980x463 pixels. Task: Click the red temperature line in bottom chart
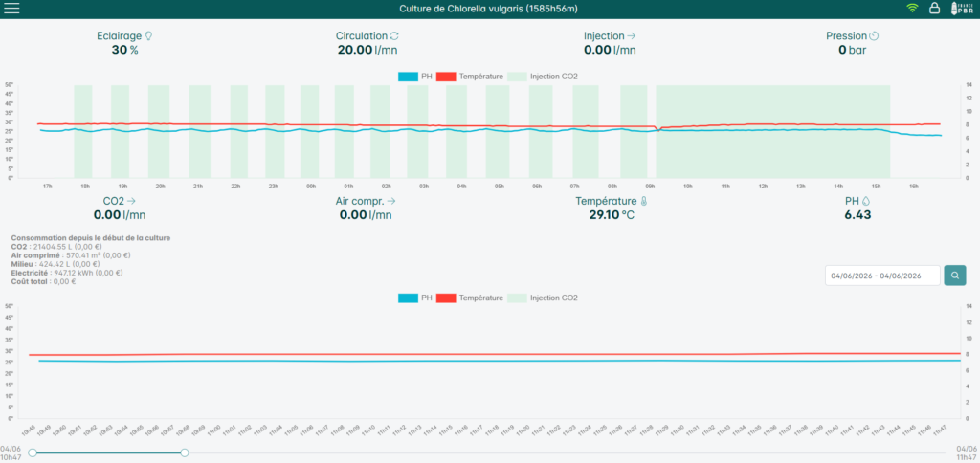tap(494, 354)
